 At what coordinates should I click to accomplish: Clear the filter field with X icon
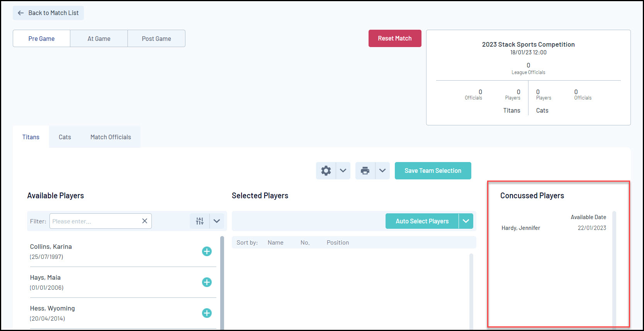pos(144,221)
